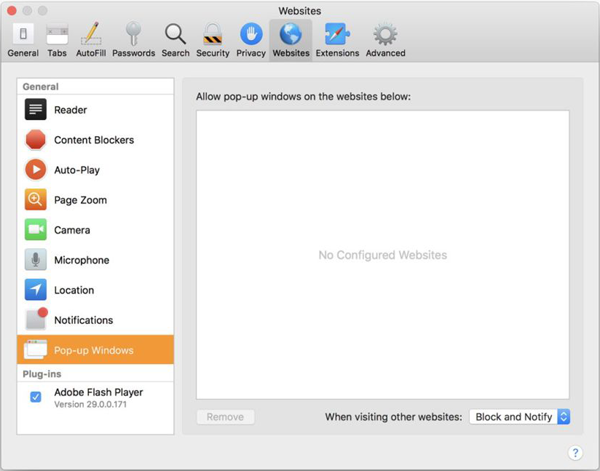The image size is (600, 471).
Task: Select Page Zoom in the sidebar
Action: tap(80, 200)
